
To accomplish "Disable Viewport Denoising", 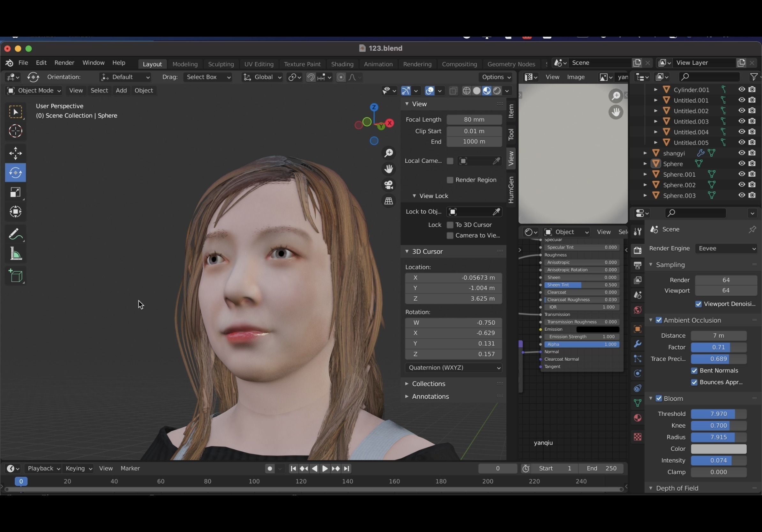I will (x=698, y=304).
